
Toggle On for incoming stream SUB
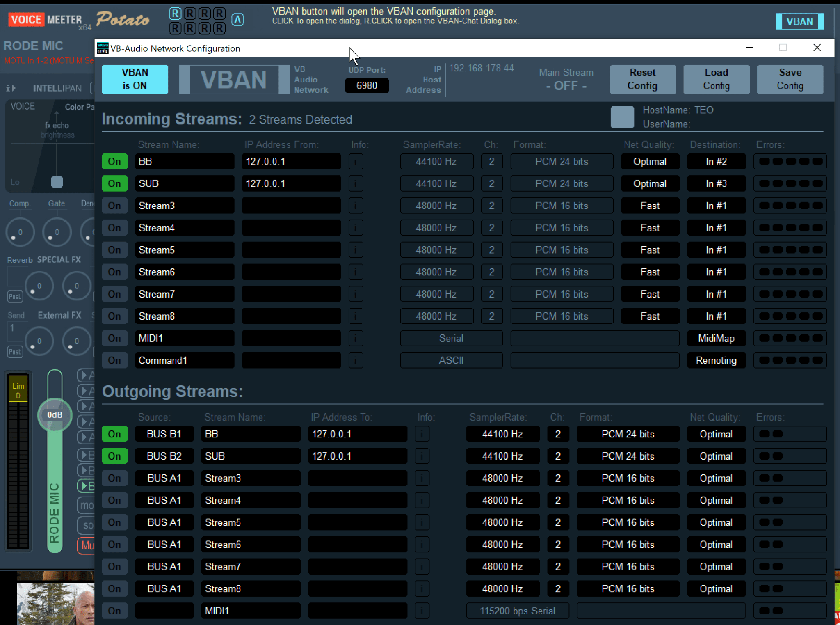(114, 183)
